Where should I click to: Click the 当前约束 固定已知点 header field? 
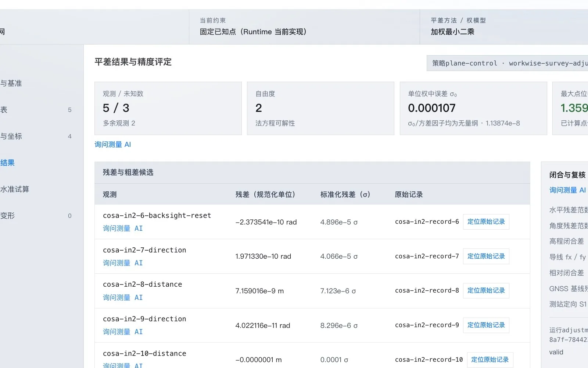pyautogui.click(x=304, y=27)
